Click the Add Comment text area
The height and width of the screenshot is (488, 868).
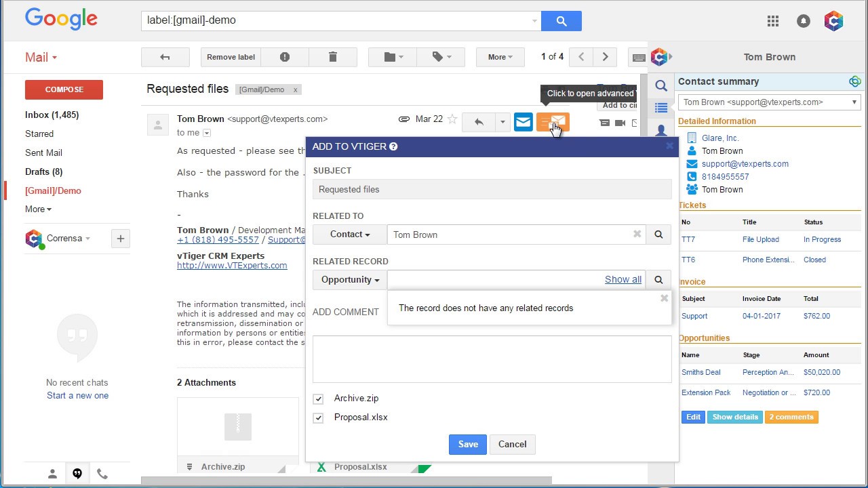pyautogui.click(x=492, y=359)
